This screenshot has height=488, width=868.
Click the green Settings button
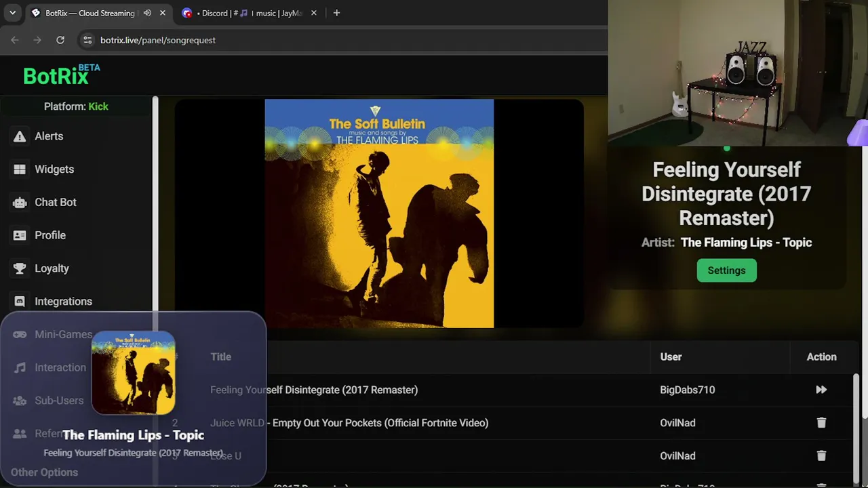[726, 270]
